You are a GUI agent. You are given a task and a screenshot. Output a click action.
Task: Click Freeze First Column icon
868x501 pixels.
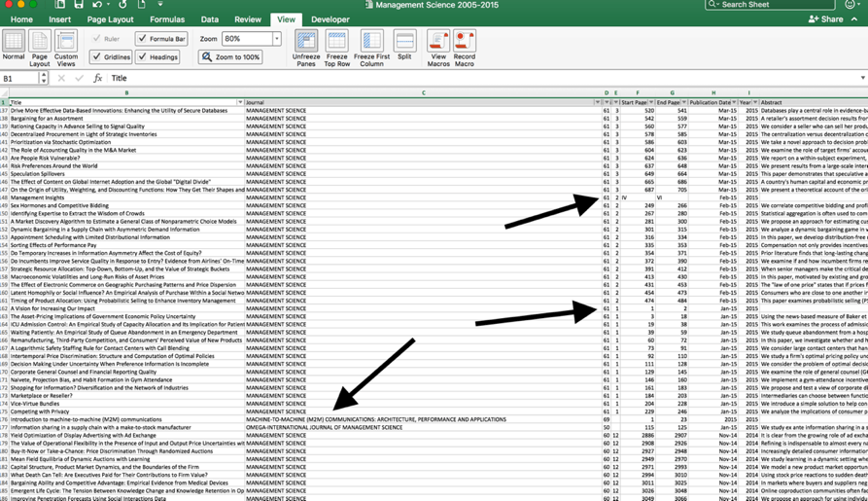[x=371, y=41]
